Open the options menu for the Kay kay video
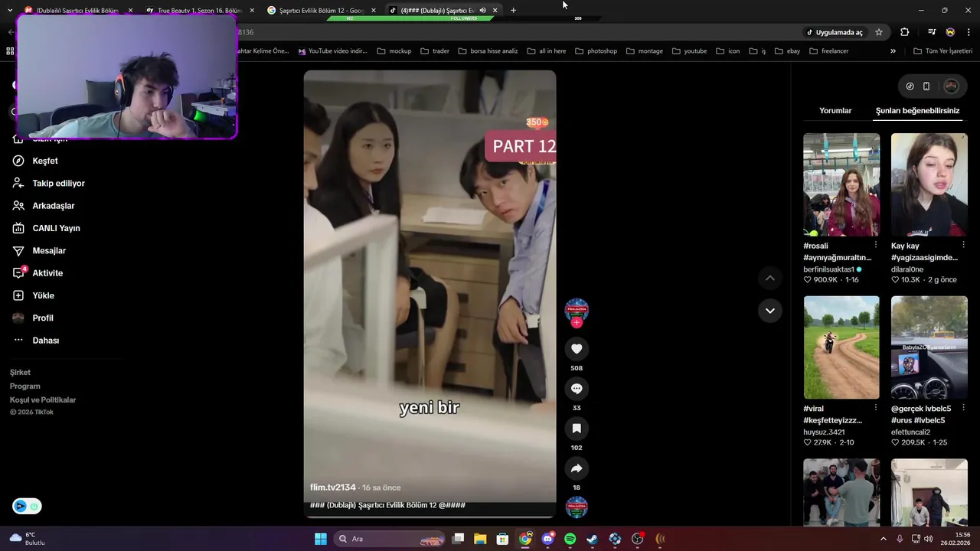The height and width of the screenshot is (551, 980). [x=963, y=245]
